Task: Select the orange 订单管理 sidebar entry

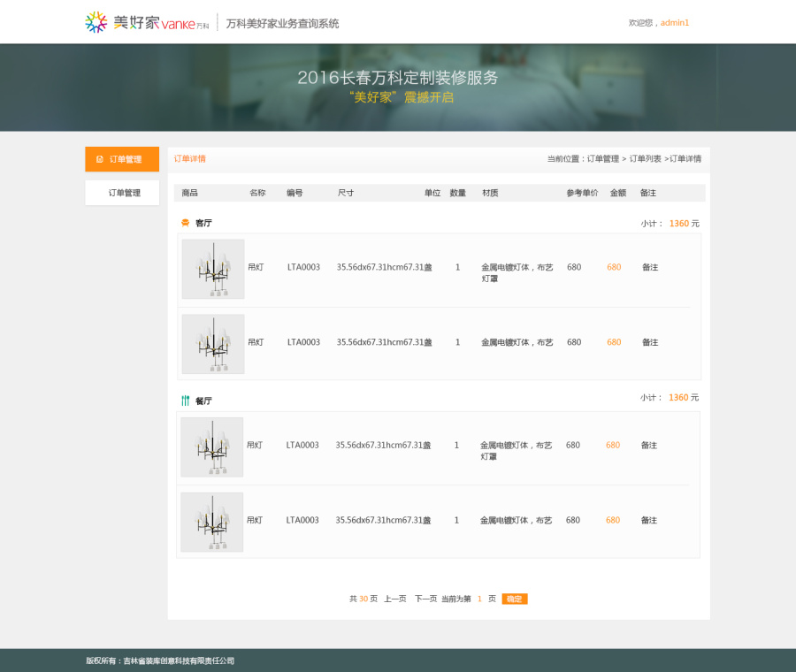Action: (124, 160)
